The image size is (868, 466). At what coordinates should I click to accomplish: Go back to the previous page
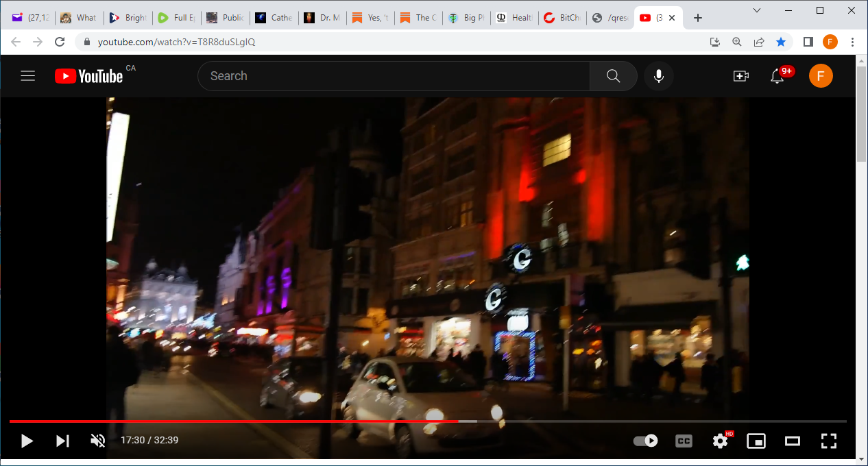click(x=16, y=42)
